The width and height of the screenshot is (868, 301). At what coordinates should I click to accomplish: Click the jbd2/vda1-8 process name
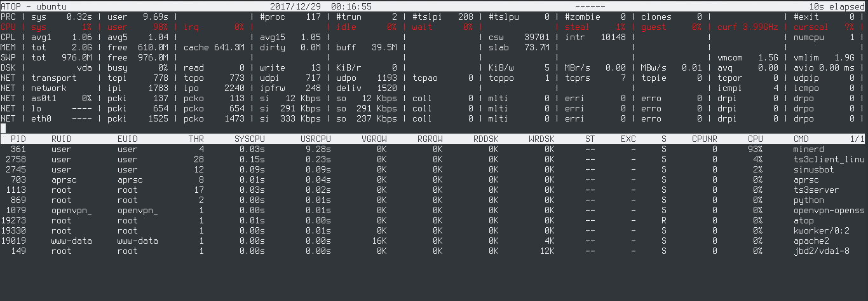pos(821,251)
